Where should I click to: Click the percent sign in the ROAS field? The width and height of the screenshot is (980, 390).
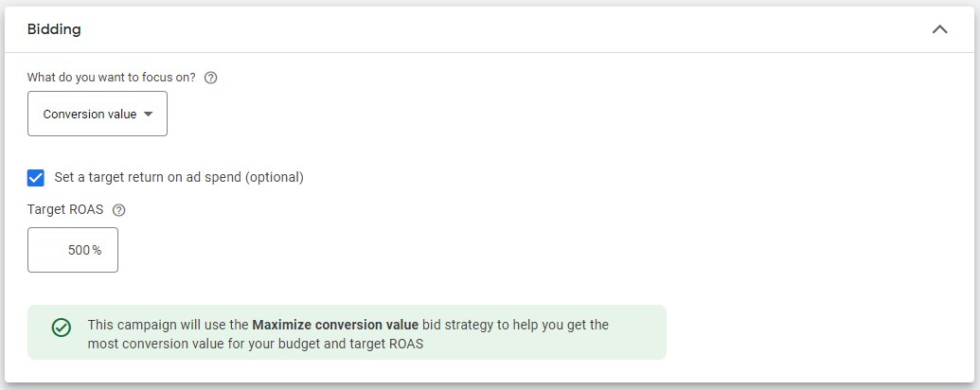tap(97, 250)
